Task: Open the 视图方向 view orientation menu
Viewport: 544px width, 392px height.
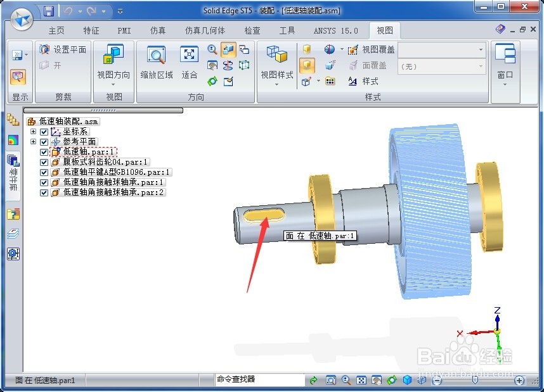Action: 113,65
